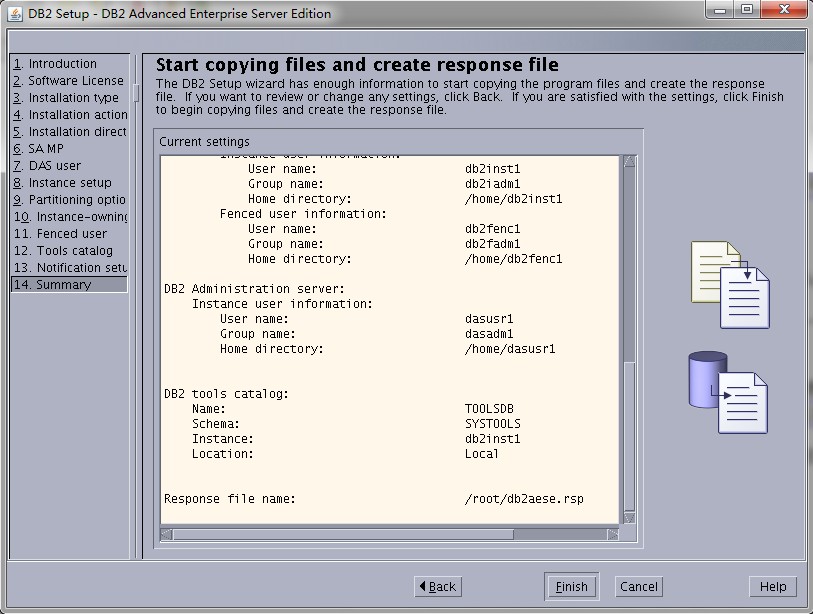Screen dimensions: 813x614
Task: Click the 'Fenced user information:' line
Action: [303, 214]
